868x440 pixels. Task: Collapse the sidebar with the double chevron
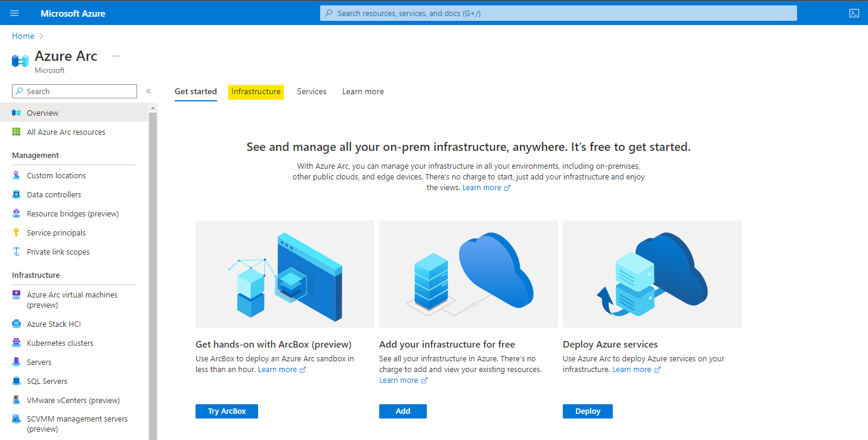coord(148,91)
